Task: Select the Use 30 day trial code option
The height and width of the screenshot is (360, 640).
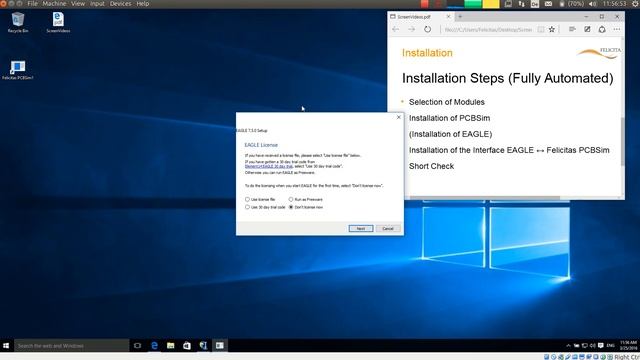Action: click(x=265, y=207)
